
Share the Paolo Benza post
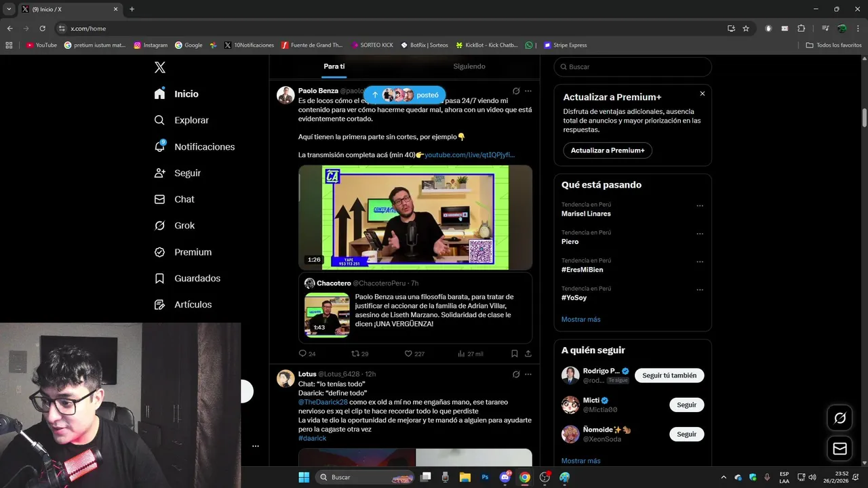pos(528,354)
